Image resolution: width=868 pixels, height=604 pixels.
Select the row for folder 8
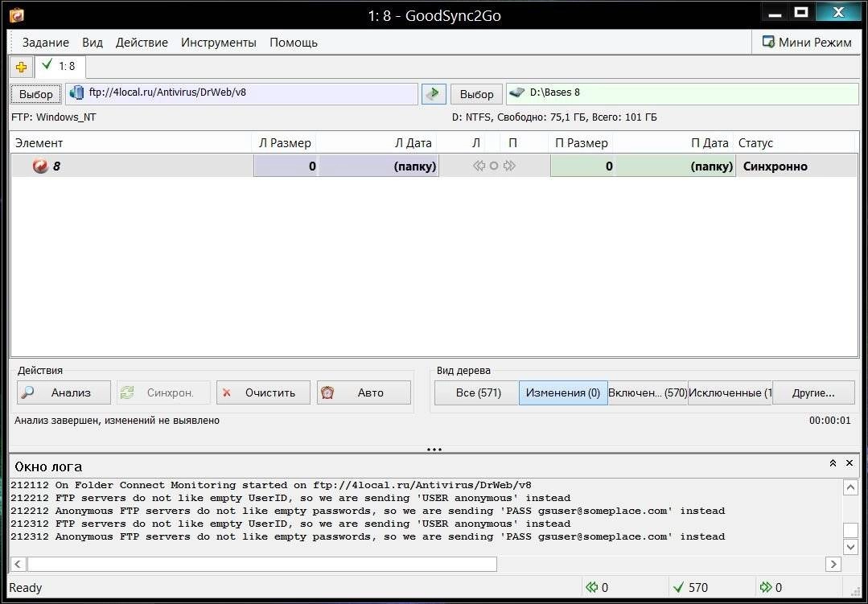point(434,166)
